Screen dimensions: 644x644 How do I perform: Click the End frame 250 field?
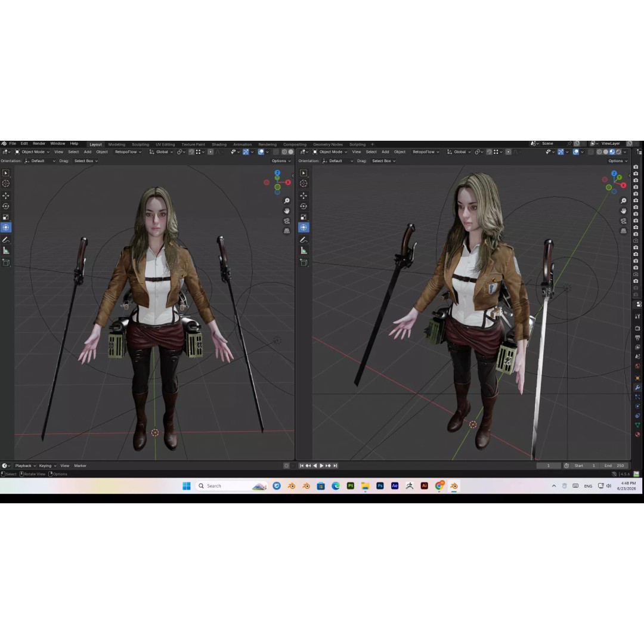pyautogui.click(x=614, y=466)
